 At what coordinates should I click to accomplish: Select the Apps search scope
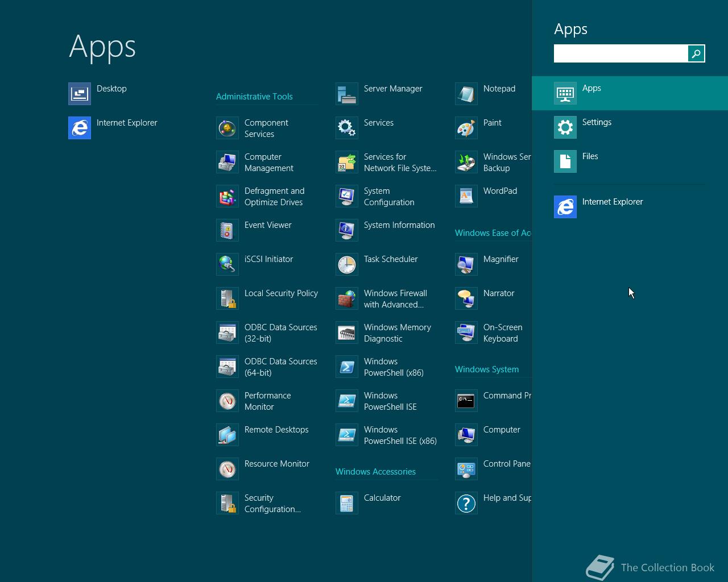coord(630,93)
